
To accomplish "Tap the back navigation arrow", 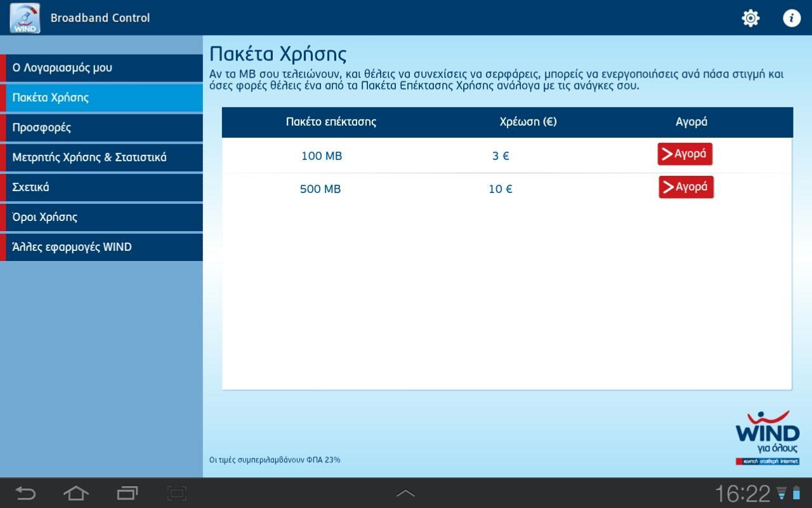I will tap(25, 493).
